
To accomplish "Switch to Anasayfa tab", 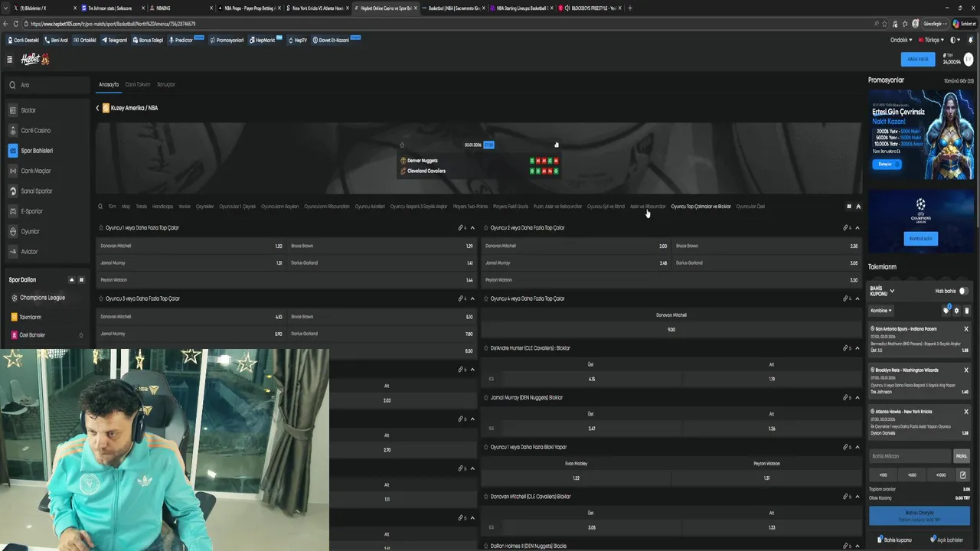I will [109, 84].
